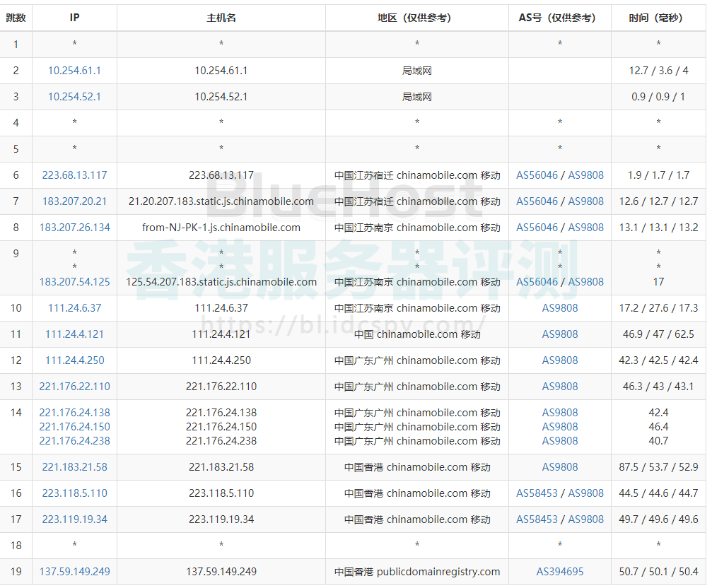Select the 221.176.24.150 IP link in hop 14

click(74, 427)
